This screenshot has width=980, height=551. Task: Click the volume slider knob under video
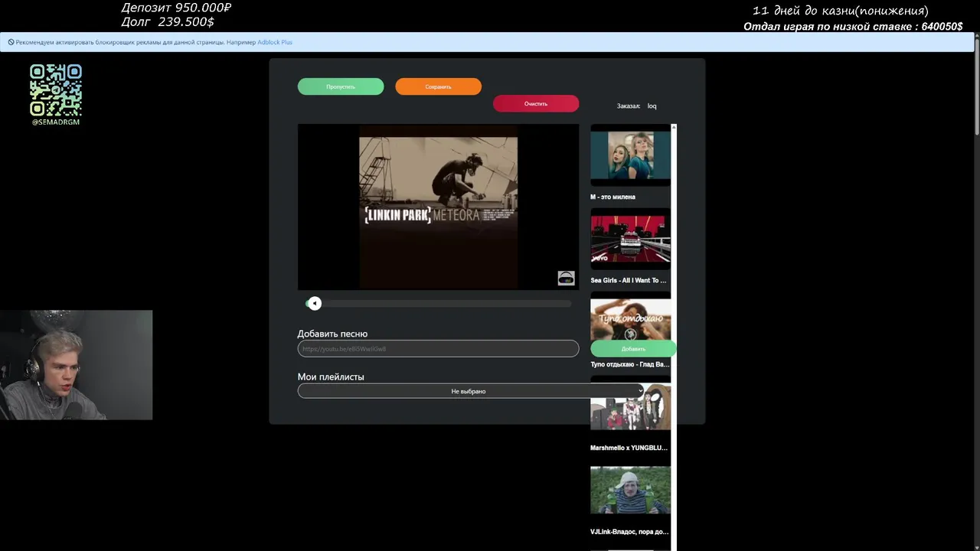[x=315, y=304]
